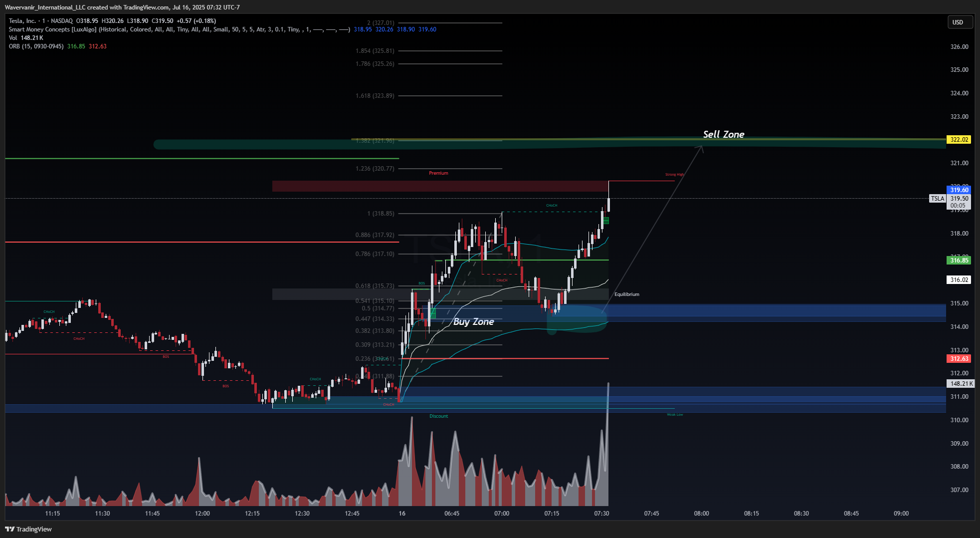Select the white 316.02 price label
980x538 pixels.
959,280
